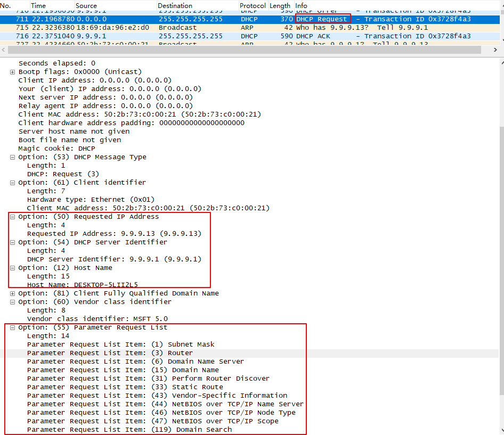
Task: Collapse Option (50) Requested IP Address
Action: tap(13, 217)
